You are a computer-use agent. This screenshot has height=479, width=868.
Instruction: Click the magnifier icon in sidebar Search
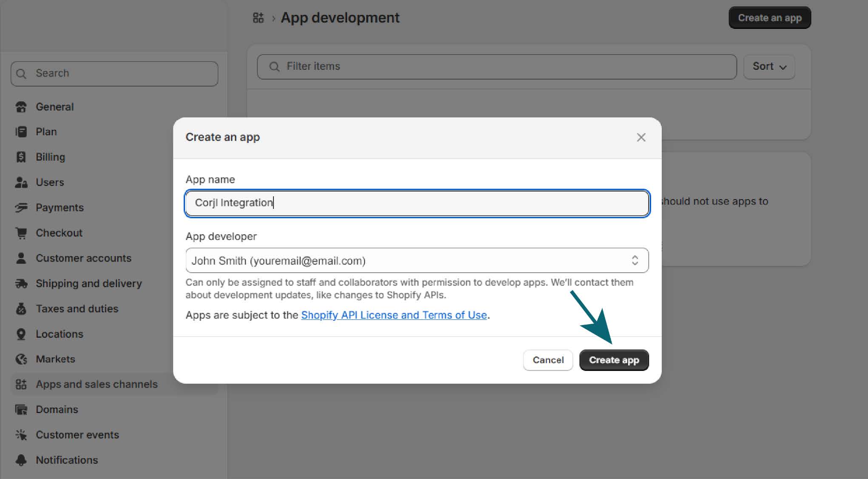(x=21, y=74)
